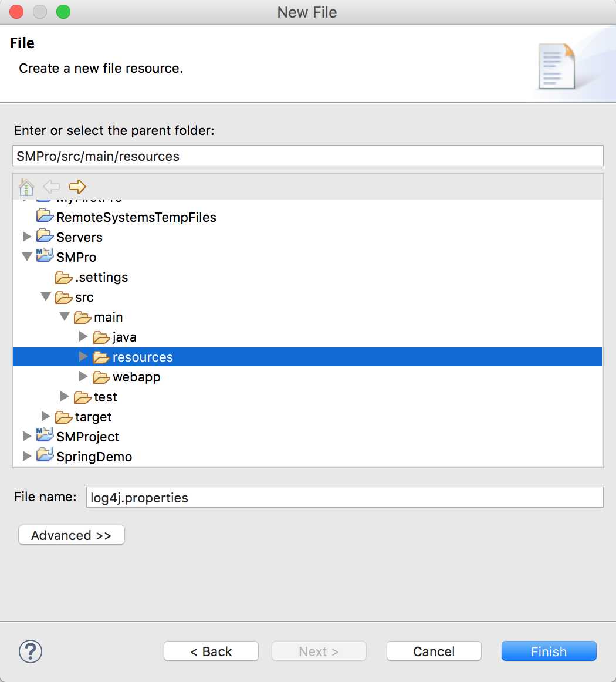Click the SMProject project icon
616x682 pixels.
coord(45,436)
